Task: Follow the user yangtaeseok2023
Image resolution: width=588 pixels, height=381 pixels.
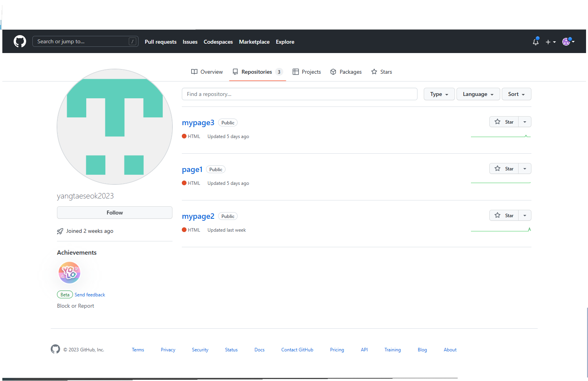Action: click(x=115, y=213)
